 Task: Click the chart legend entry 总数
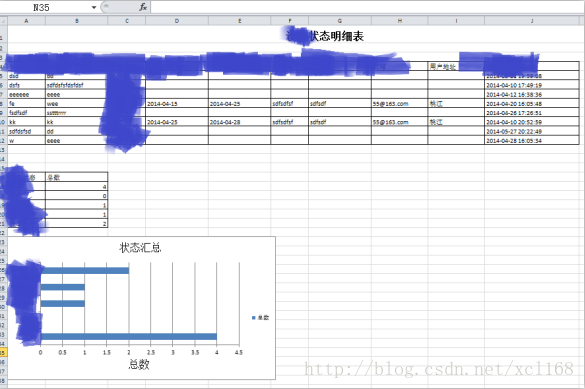pos(260,318)
